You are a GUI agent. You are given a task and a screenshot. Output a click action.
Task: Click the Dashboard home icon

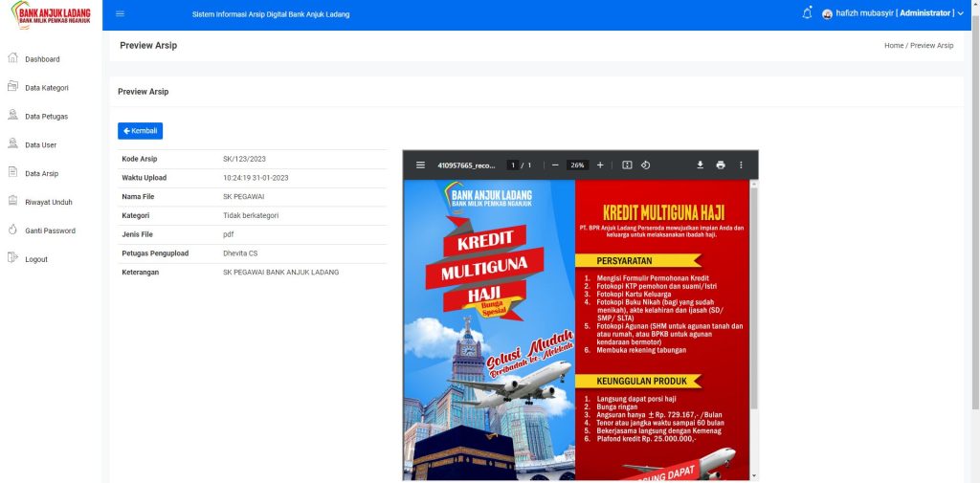(x=12, y=58)
